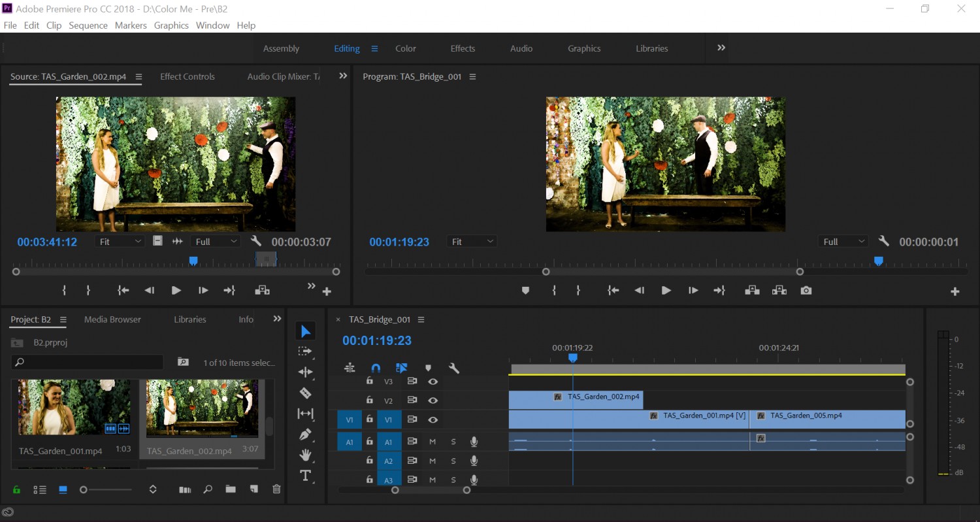
Task: Click the Lift button in Program monitor
Action: coord(752,291)
